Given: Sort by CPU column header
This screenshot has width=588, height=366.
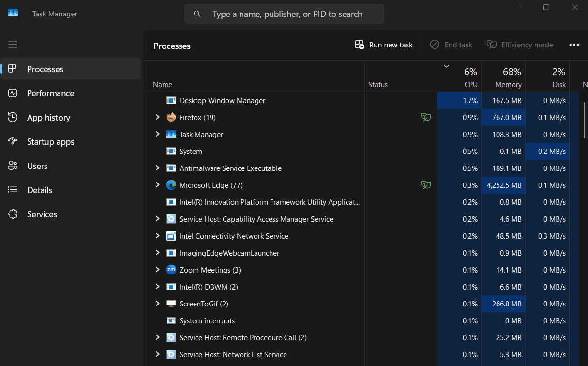Looking at the screenshot, I should pos(459,76).
